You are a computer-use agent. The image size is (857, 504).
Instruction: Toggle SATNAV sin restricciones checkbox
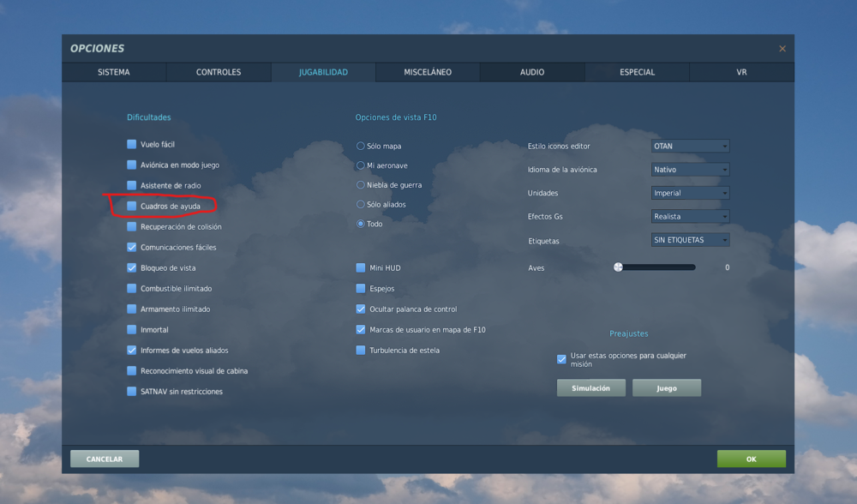[x=132, y=392]
